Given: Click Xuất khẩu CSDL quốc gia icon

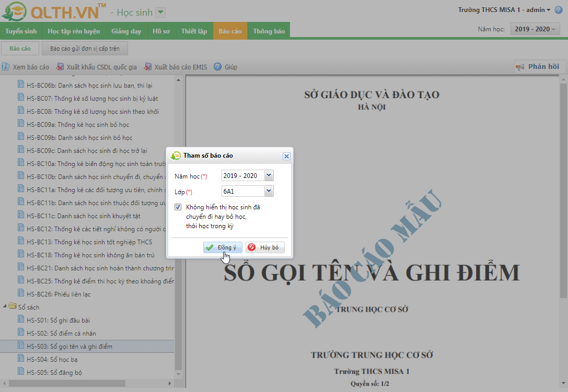Looking at the screenshot, I should click(x=60, y=67).
